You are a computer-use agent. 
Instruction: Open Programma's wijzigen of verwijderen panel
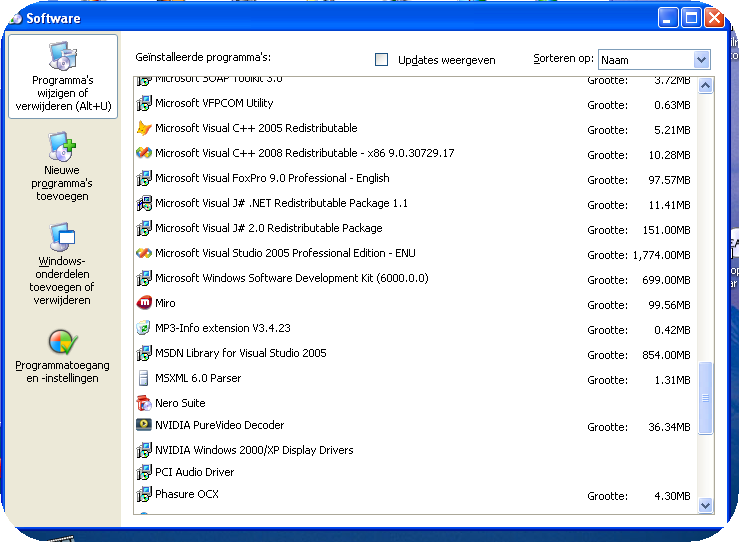(x=63, y=76)
